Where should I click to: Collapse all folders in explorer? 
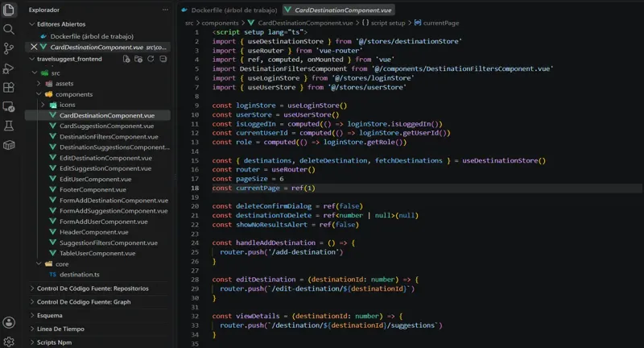point(163,59)
